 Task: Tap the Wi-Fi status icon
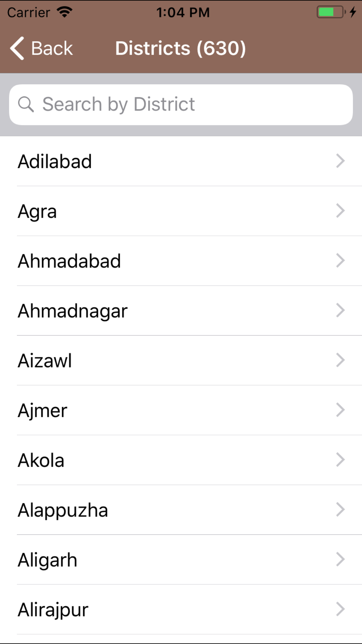click(x=64, y=12)
